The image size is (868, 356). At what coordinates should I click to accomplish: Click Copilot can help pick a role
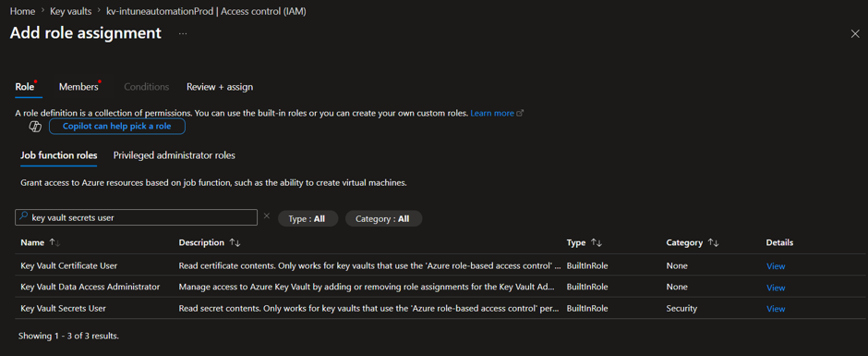116,127
